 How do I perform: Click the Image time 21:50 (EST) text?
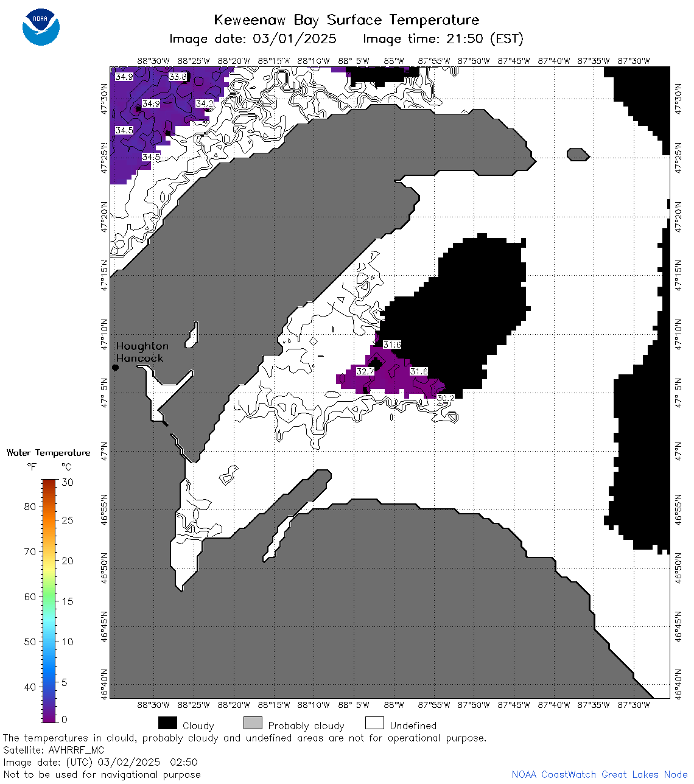(443, 39)
